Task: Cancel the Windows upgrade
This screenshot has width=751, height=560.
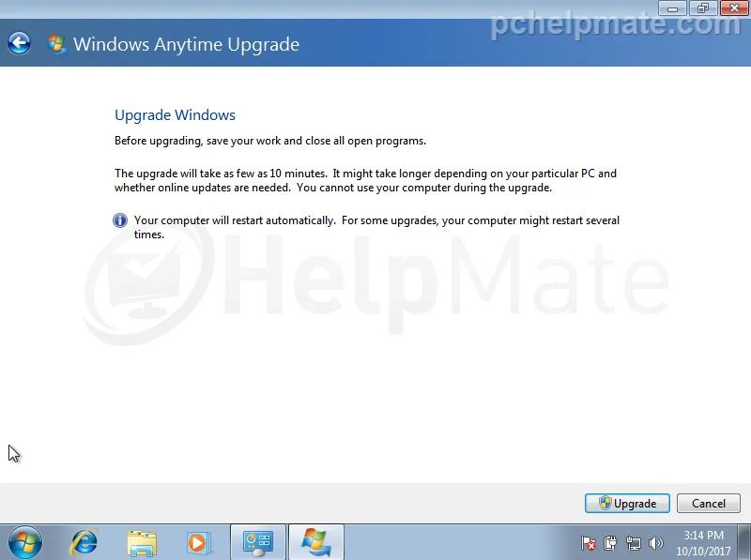Action: point(709,504)
